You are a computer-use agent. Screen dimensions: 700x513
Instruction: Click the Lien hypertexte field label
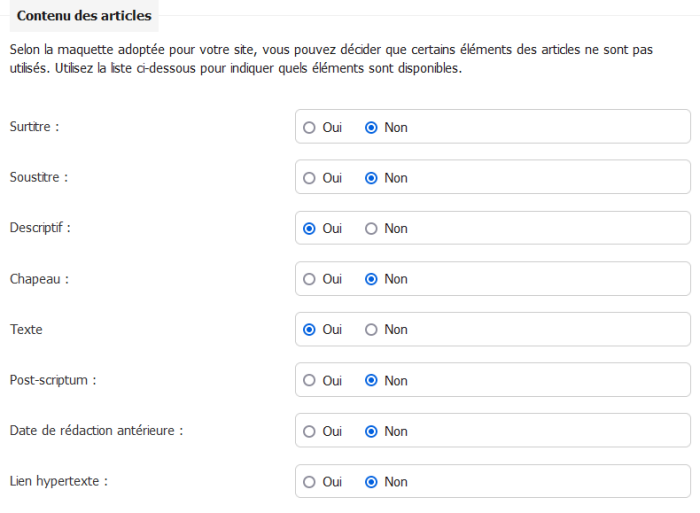pyautogui.click(x=59, y=481)
